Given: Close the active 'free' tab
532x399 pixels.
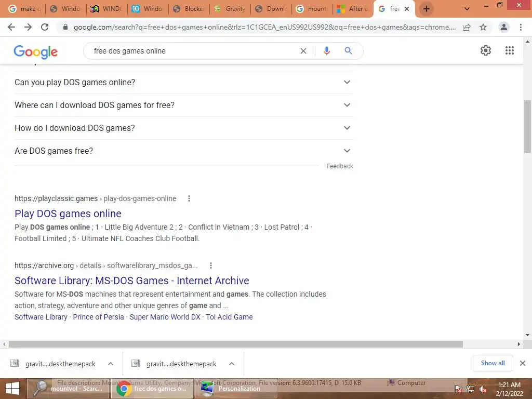Looking at the screenshot, I should click(x=407, y=9).
